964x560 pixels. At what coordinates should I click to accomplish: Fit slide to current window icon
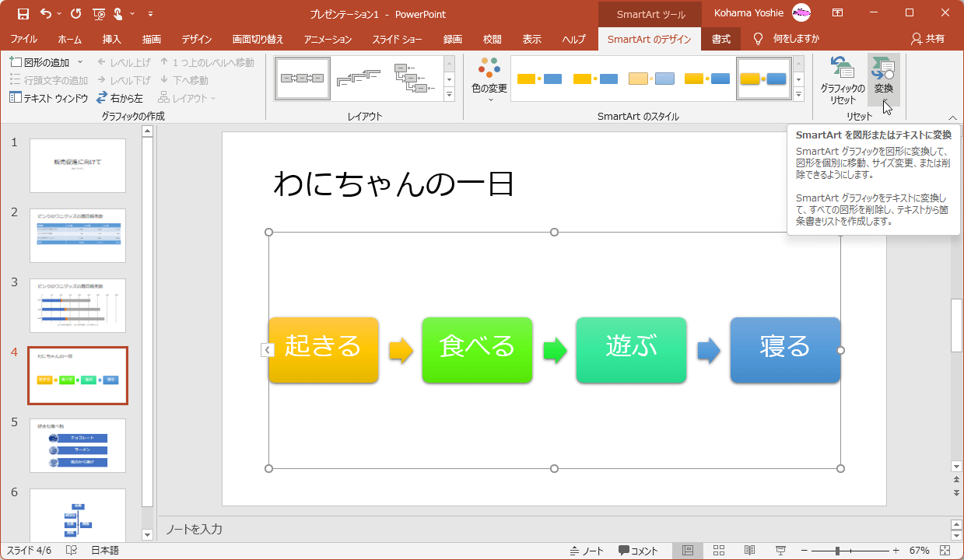[x=947, y=551]
